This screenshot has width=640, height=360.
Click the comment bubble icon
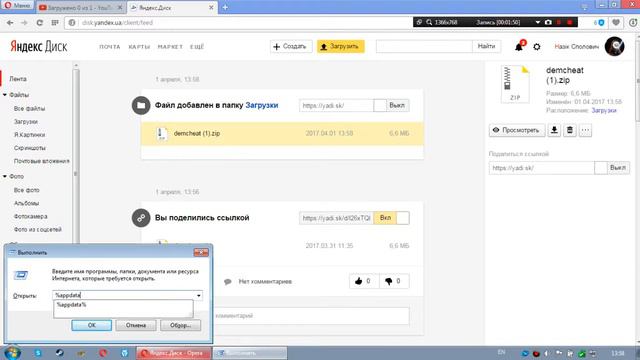pyautogui.click(x=228, y=282)
